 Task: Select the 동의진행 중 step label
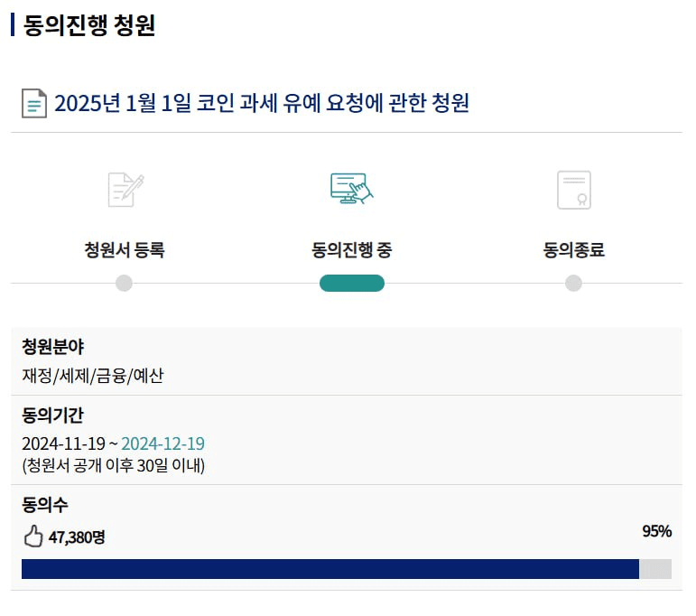click(351, 249)
